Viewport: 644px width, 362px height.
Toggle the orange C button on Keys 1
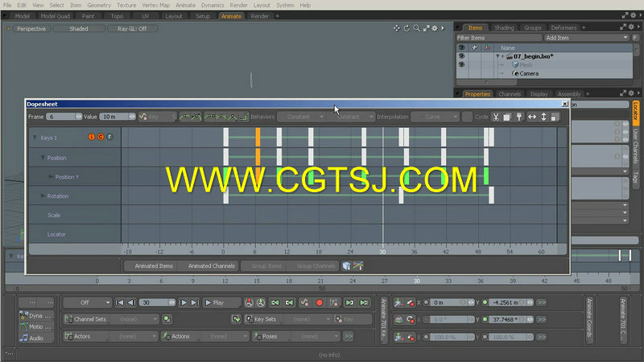(x=101, y=137)
